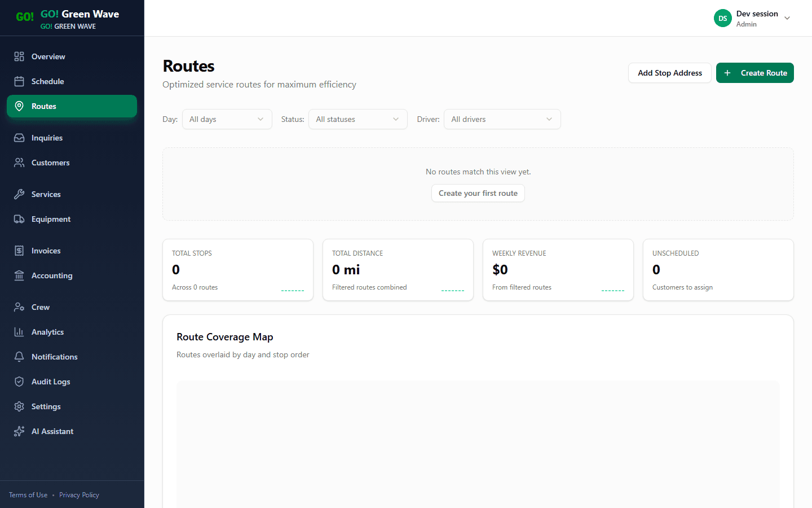Expand the All drivers dropdown
This screenshot has height=508, width=812.
[502, 119]
